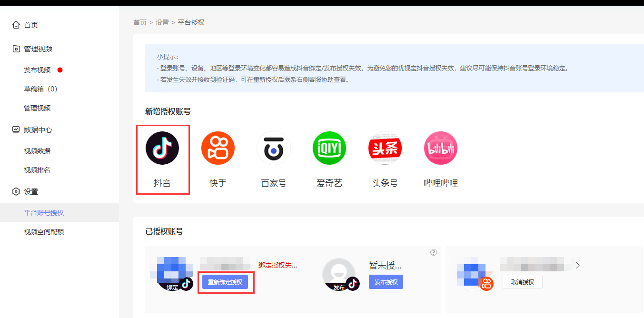Click the home icon beside 首页 in sidebar
Screen dimensions: 644x318
(x=16, y=25)
